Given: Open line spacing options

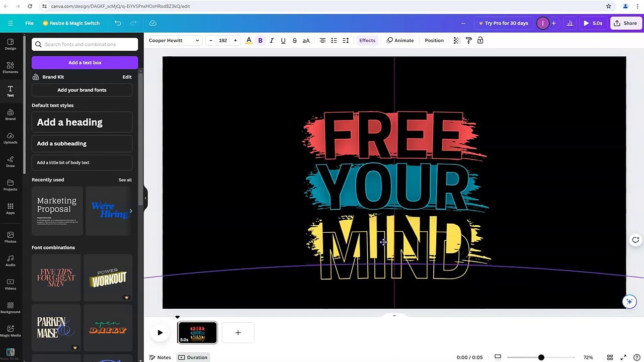Looking at the screenshot, I should 346,40.
